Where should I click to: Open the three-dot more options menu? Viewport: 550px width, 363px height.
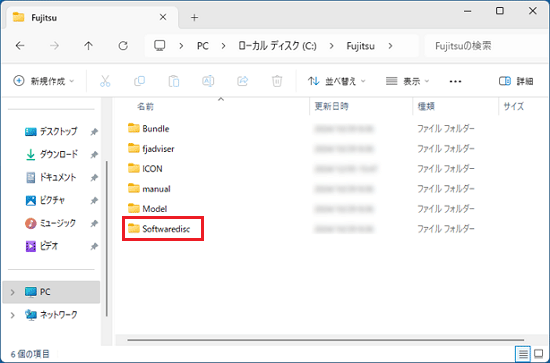pos(455,81)
